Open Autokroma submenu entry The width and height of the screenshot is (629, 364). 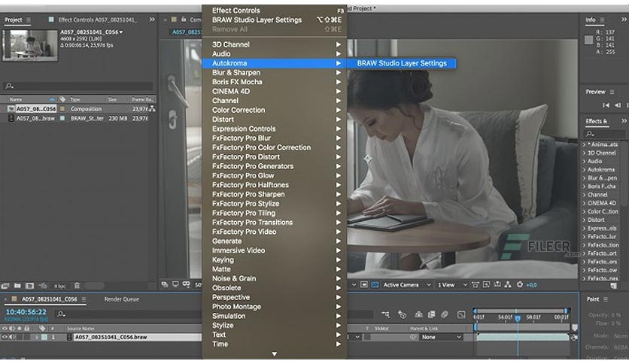(x=275, y=63)
